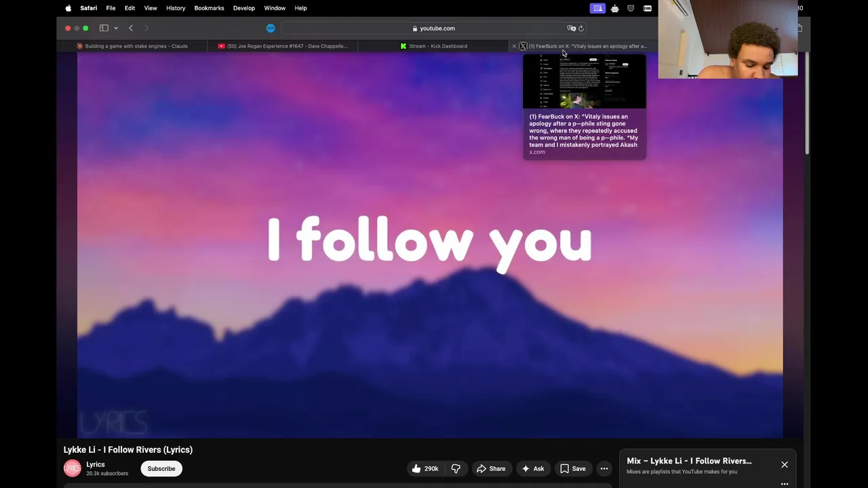Like the video with 290k likes

(x=425, y=468)
